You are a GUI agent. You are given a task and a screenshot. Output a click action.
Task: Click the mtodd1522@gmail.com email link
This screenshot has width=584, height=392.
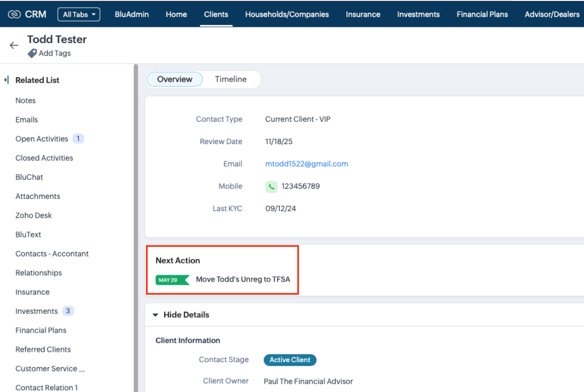(x=307, y=164)
